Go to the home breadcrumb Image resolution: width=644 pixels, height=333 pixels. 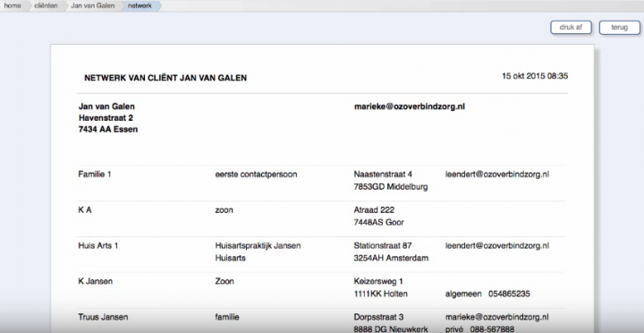point(13,5)
